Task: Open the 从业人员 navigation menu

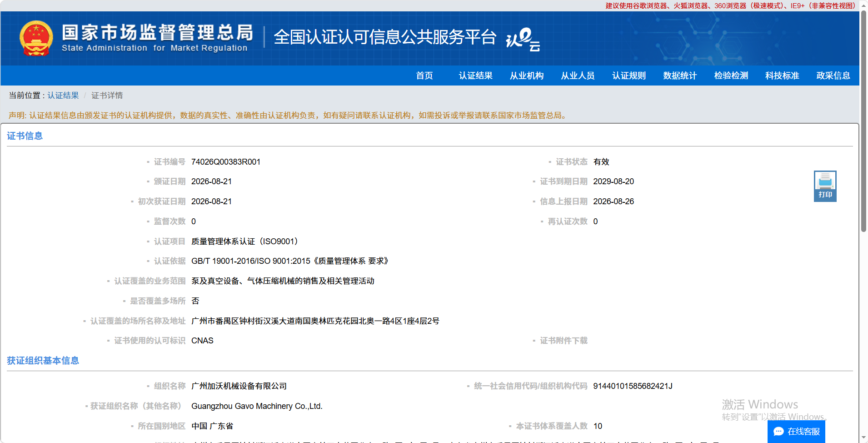Action: coord(578,76)
